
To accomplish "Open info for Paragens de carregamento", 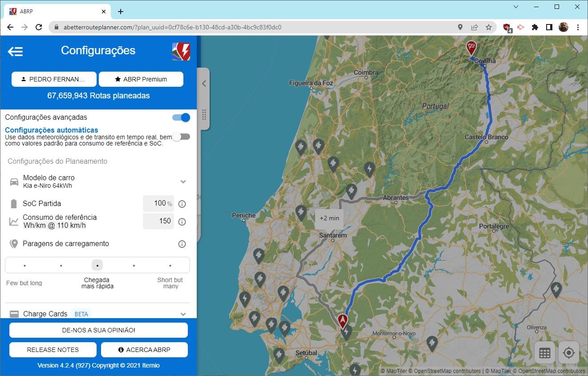I will click(182, 244).
